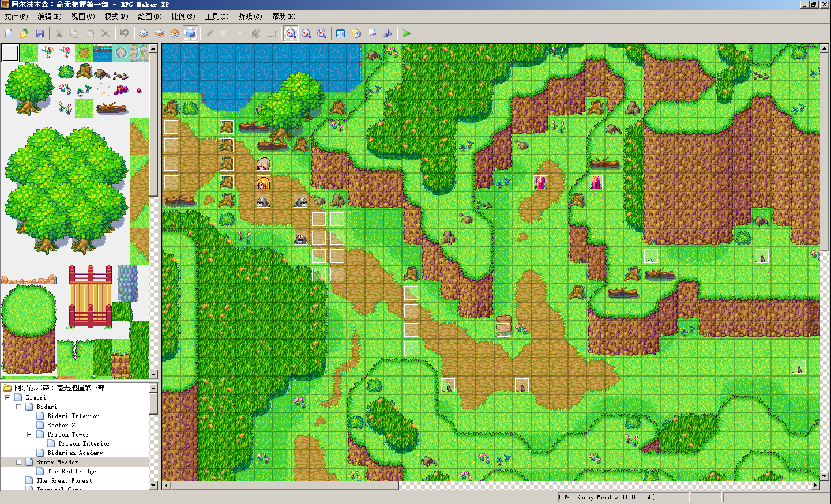The width and height of the screenshot is (831, 504).
Task: Select the Sector 2 map
Action: coord(61,425)
